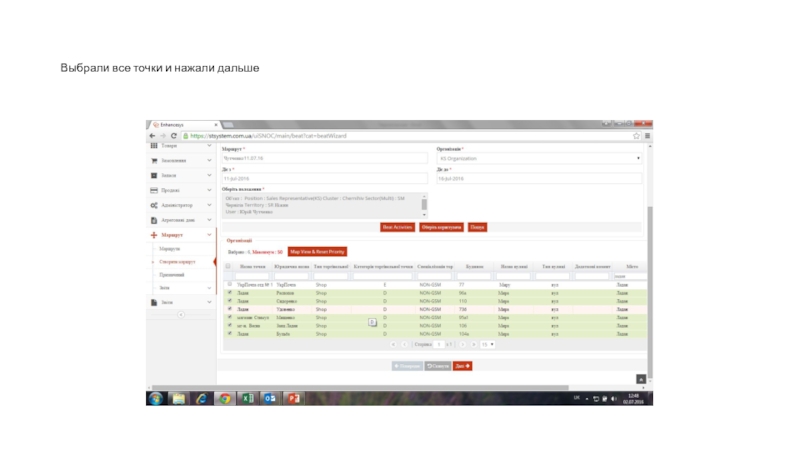Screen dimensions: 800x450
Task: Click the Windows Start button
Action: (x=155, y=398)
